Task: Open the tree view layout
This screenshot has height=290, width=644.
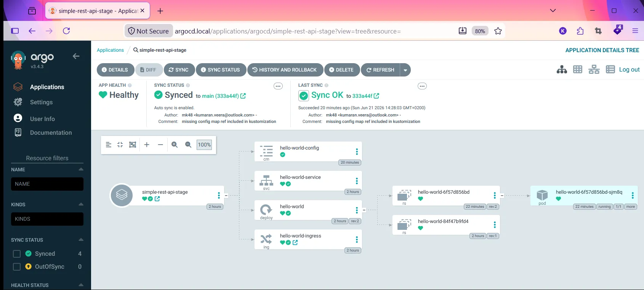Action: pyautogui.click(x=562, y=70)
